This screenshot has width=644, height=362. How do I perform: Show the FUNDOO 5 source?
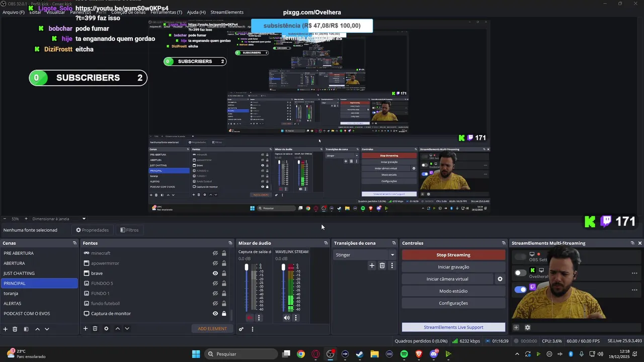click(215, 284)
